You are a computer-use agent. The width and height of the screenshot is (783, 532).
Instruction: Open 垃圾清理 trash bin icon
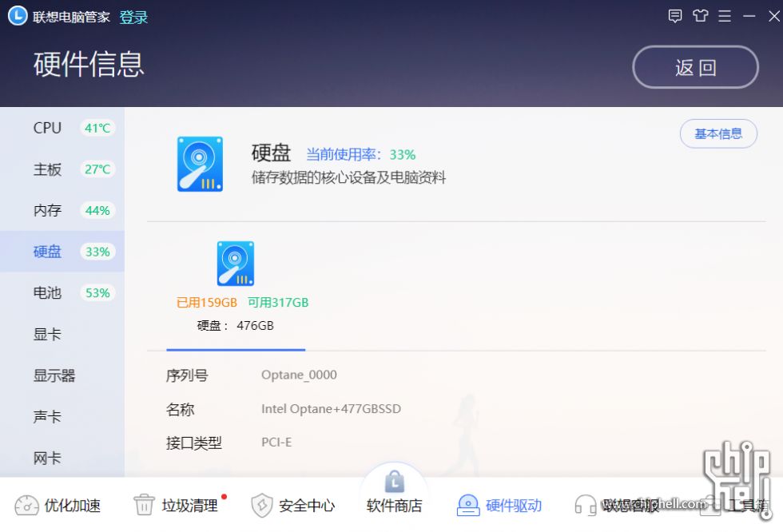click(x=144, y=505)
